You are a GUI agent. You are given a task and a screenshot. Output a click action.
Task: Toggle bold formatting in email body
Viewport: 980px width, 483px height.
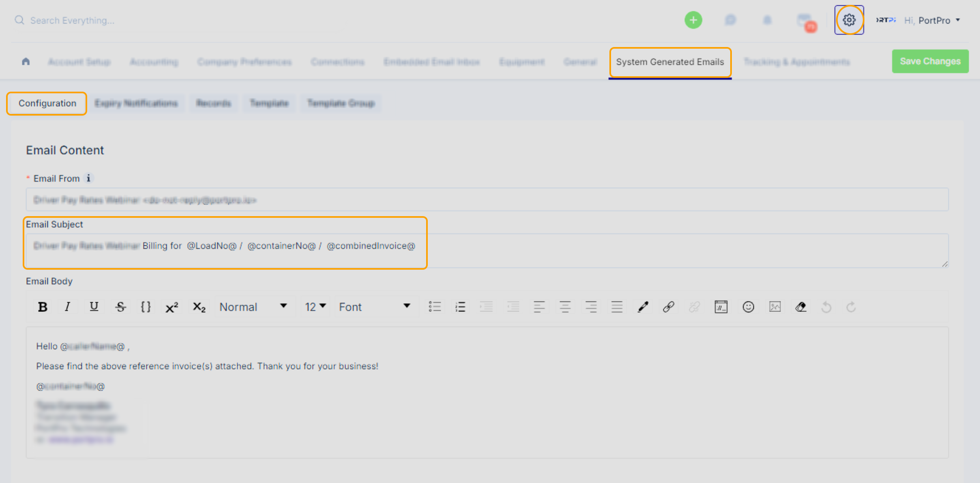tap(43, 307)
